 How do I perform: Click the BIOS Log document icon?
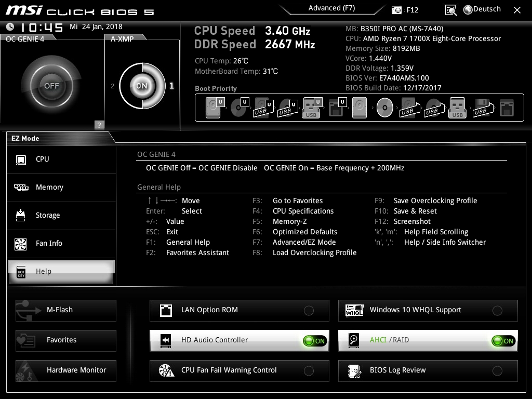pyautogui.click(x=354, y=371)
